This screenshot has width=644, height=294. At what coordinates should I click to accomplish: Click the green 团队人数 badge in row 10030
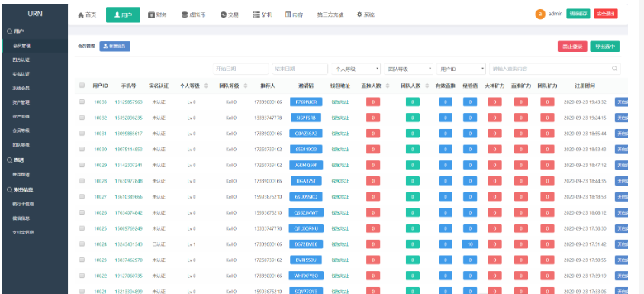pyautogui.click(x=412, y=150)
